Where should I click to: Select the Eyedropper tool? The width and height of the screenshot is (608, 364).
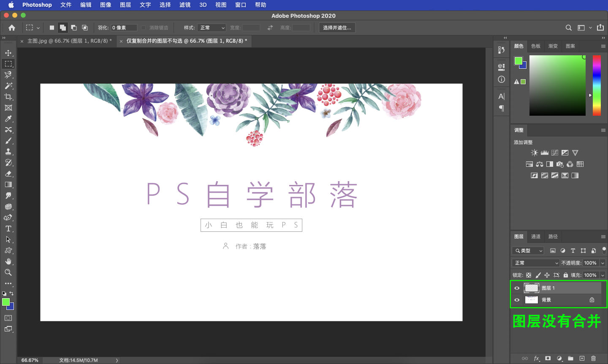8,119
